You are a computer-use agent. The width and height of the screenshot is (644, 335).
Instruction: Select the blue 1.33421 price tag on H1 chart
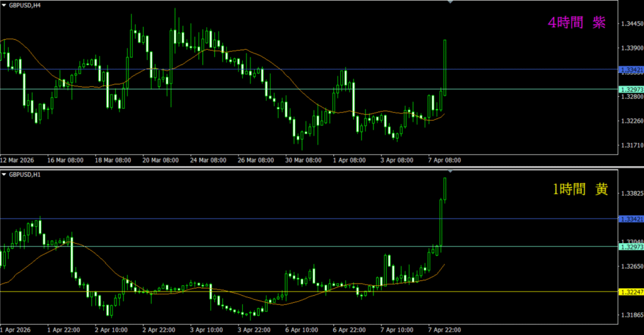(x=631, y=219)
